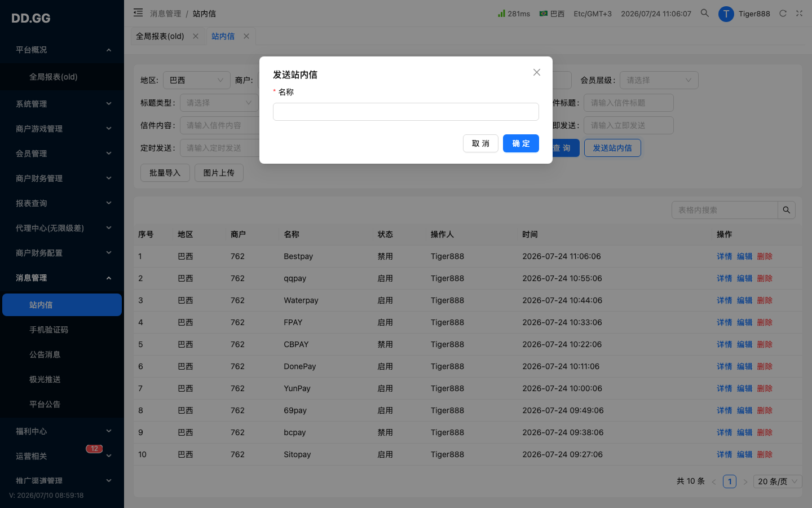Expand the 商户财务配置 menu
The width and height of the screenshot is (812, 508).
[62, 253]
